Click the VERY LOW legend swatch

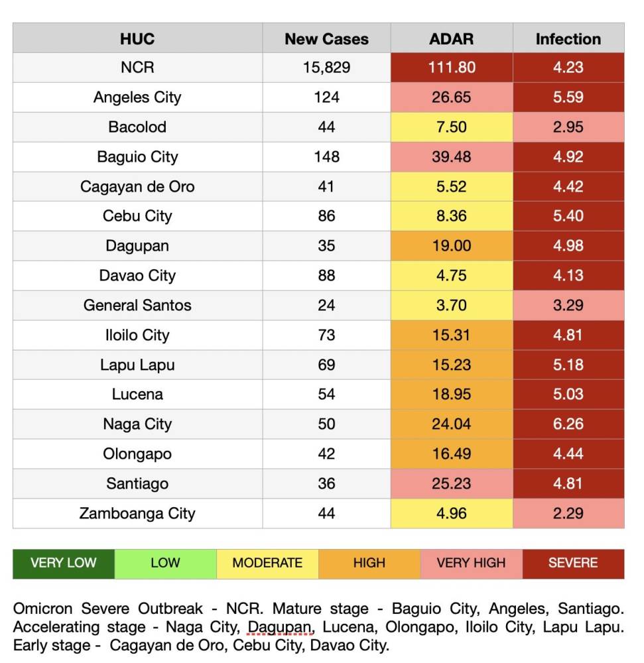[64, 564]
